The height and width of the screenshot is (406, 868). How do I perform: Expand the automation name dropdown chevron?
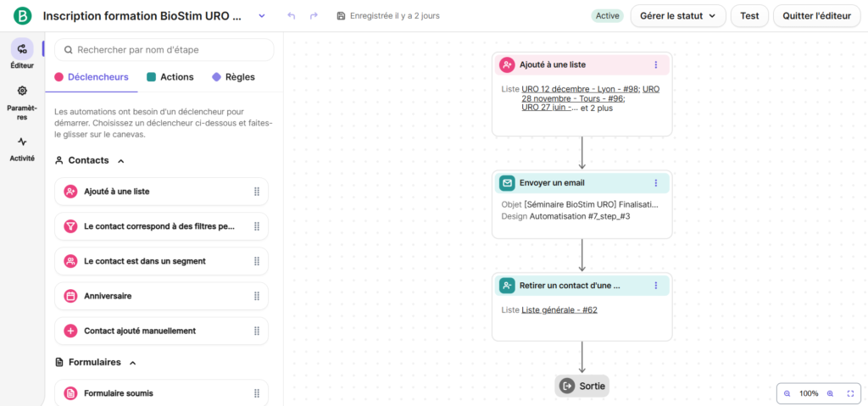click(x=261, y=16)
